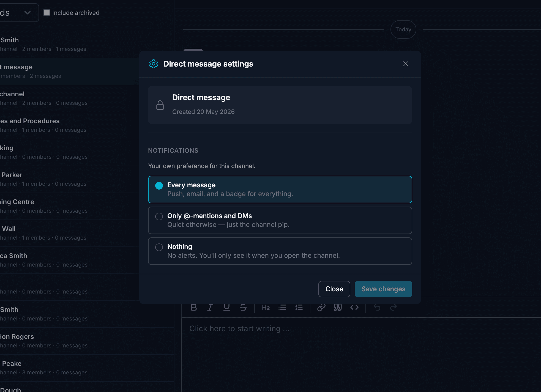Open the Wall channel in the list
This screenshot has height=392, width=541.
pyautogui.click(x=87, y=233)
